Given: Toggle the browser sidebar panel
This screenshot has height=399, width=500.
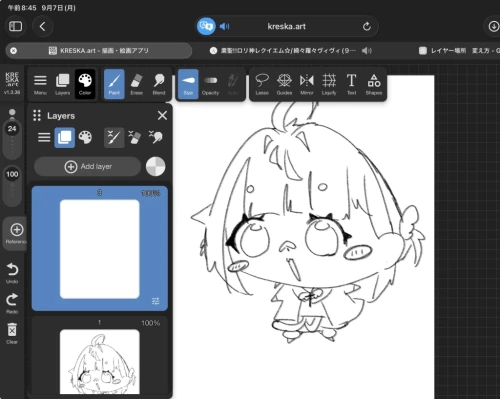Looking at the screenshot, I should tap(15, 26).
